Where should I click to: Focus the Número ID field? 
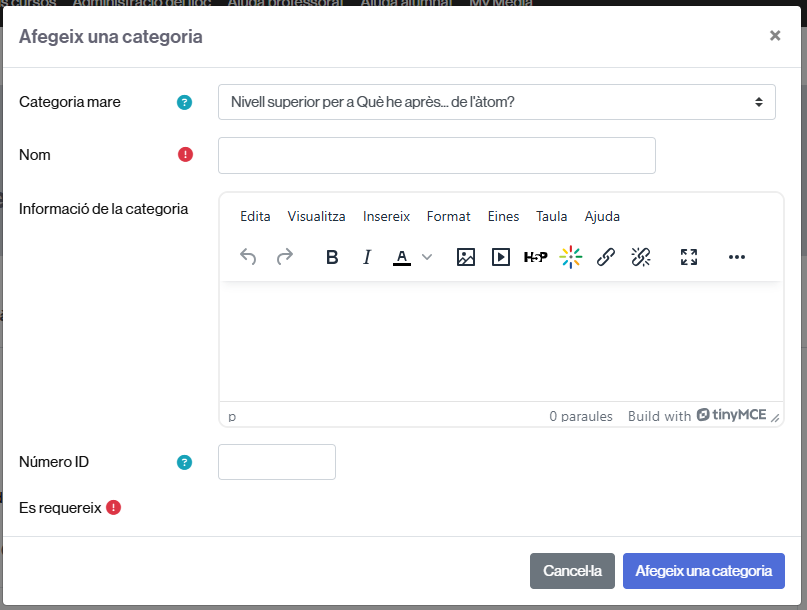[x=277, y=462]
